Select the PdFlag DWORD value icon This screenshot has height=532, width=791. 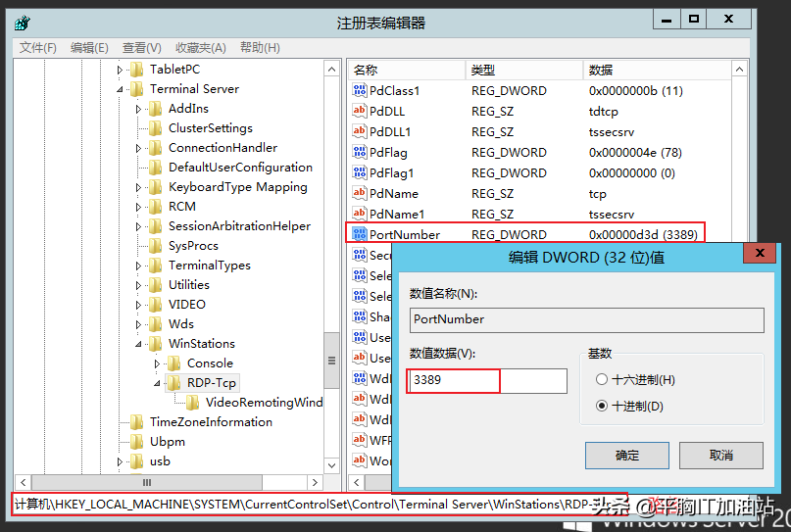coord(359,152)
